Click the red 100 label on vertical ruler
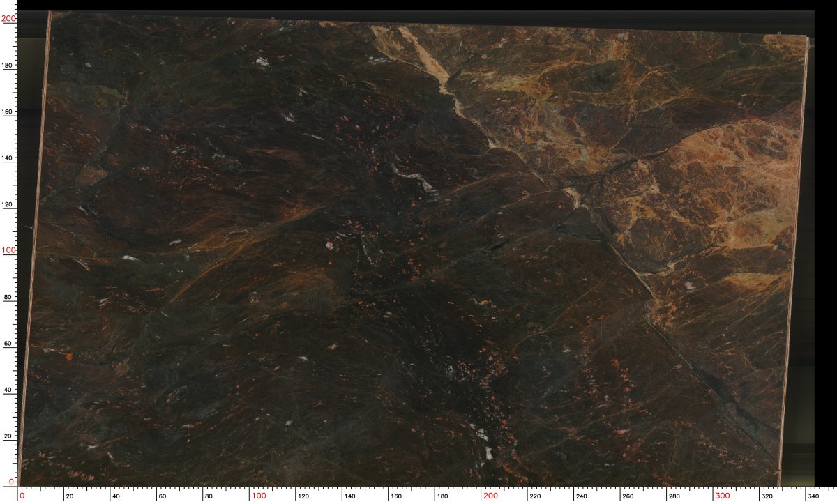This screenshot has height=504, width=837. 8,250
